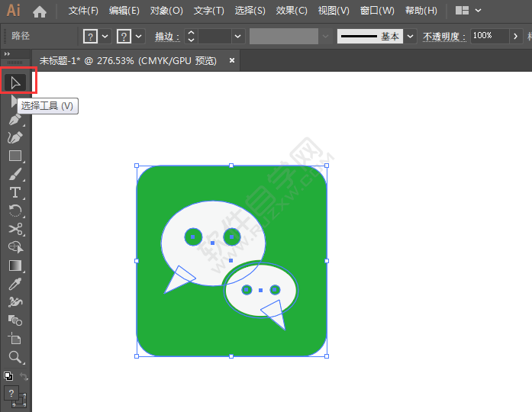The width and height of the screenshot is (532, 412).
Task: Open the 文字(T) menu
Action: (209, 11)
